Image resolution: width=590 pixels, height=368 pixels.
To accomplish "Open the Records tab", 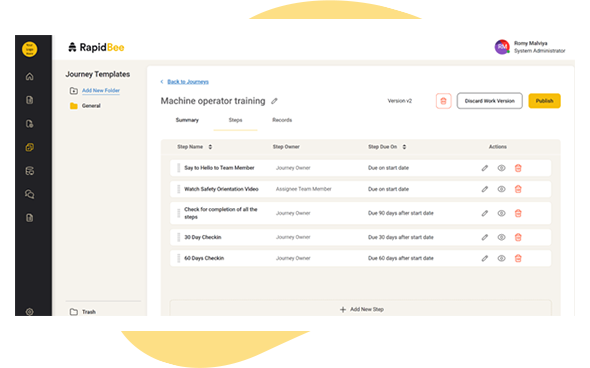I will (x=282, y=120).
